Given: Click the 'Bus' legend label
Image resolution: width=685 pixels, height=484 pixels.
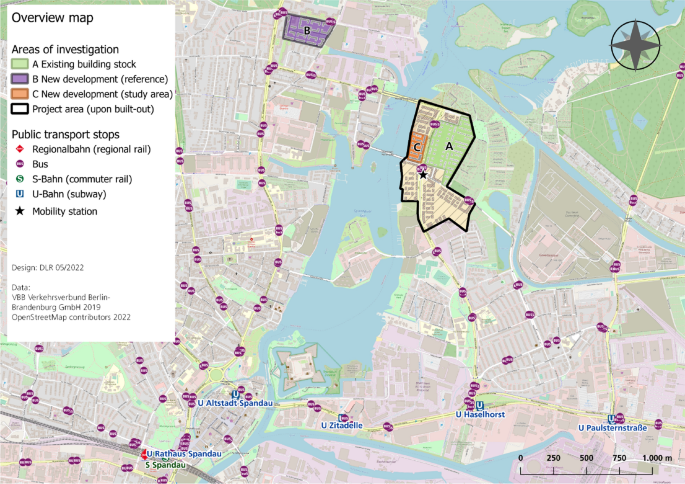Looking at the screenshot, I should [x=40, y=164].
